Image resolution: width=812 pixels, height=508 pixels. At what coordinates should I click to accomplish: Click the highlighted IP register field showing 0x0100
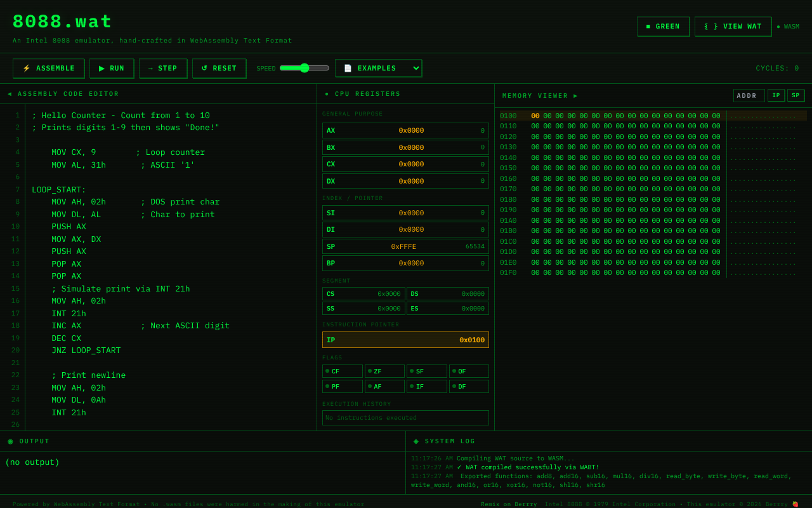pos(405,339)
